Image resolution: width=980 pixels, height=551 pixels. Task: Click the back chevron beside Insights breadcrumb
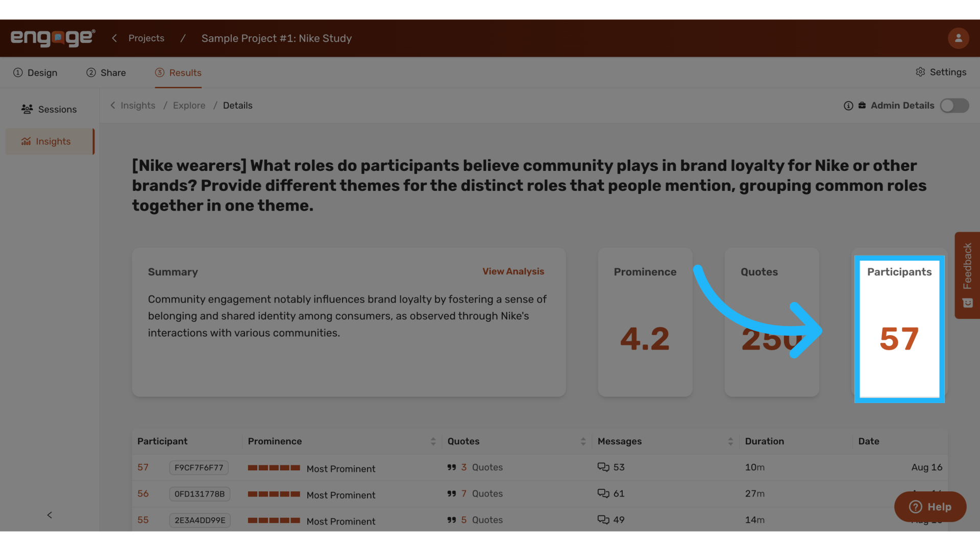tap(113, 105)
